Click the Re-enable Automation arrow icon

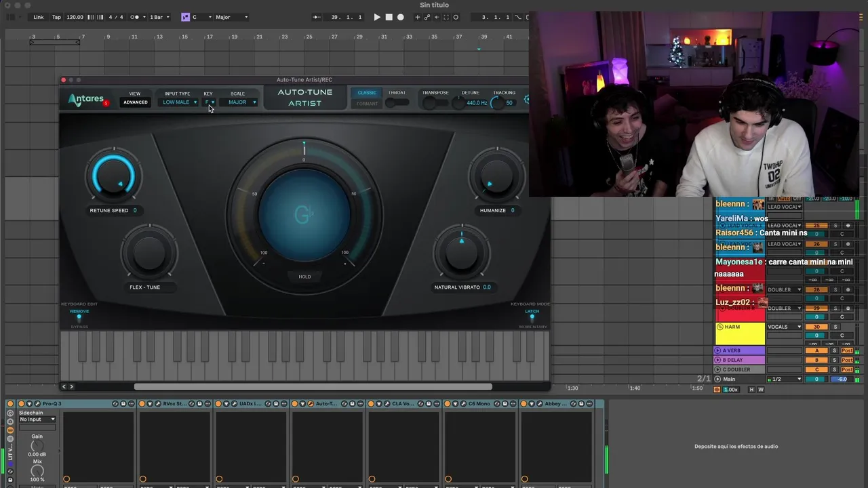pos(436,17)
